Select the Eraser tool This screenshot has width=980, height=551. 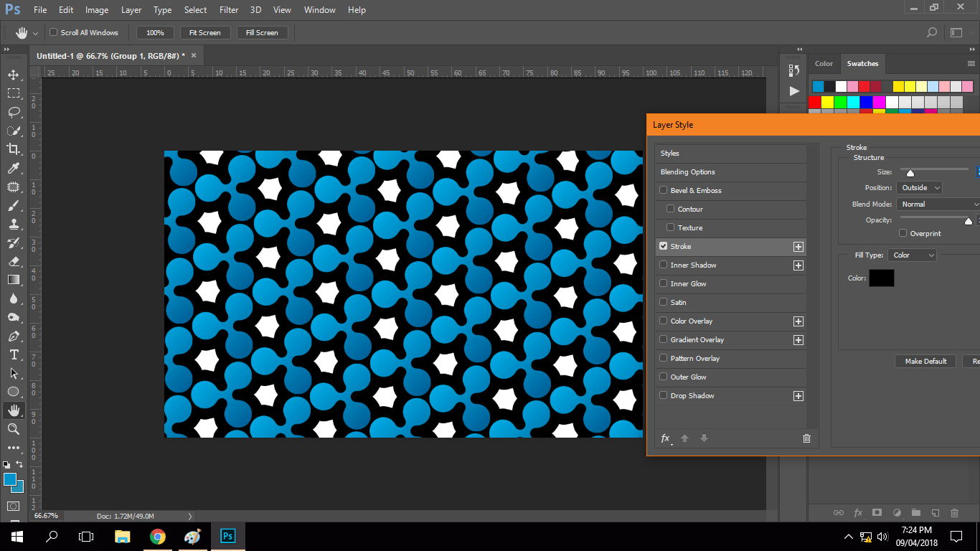14,261
